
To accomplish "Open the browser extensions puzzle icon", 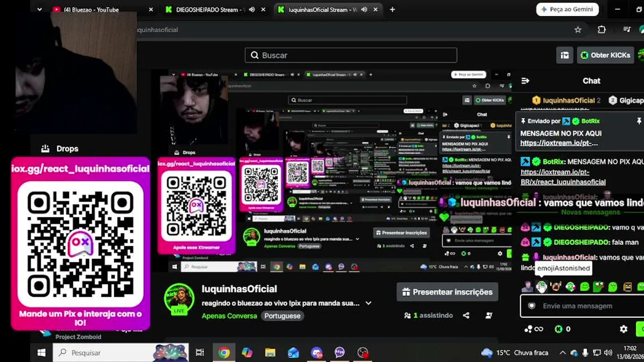I will tap(602, 30).
